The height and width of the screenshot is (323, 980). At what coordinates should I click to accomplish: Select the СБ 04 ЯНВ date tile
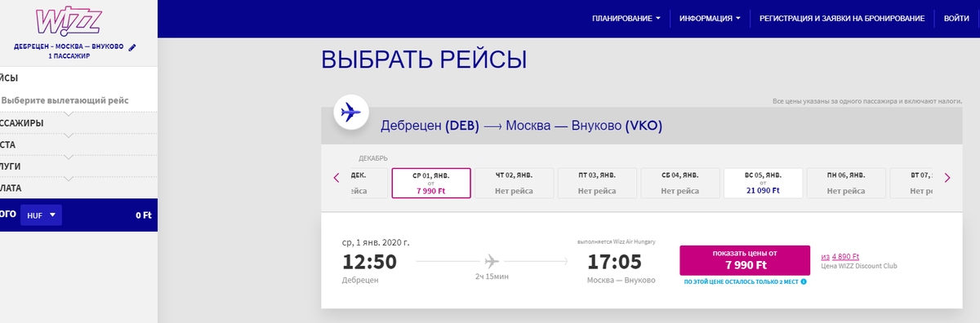pos(680,183)
